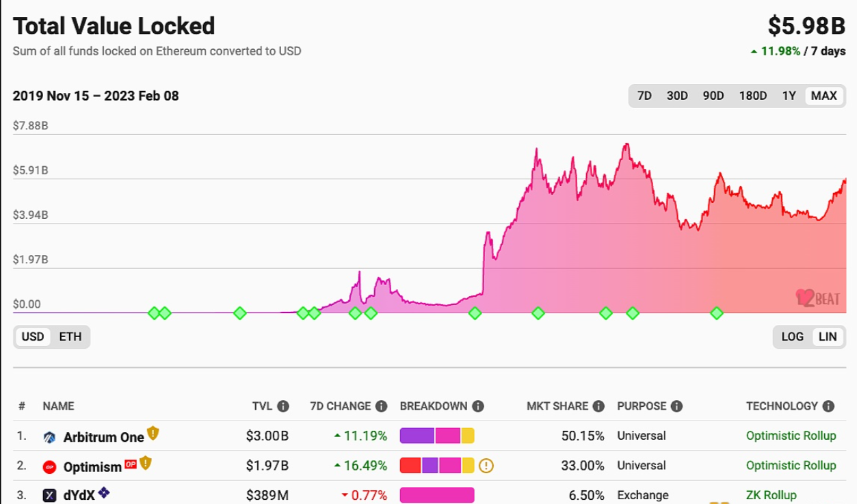Open the Mkt Share info icon
The height and width of the screenshot is (504, 857).
point(599,406)
